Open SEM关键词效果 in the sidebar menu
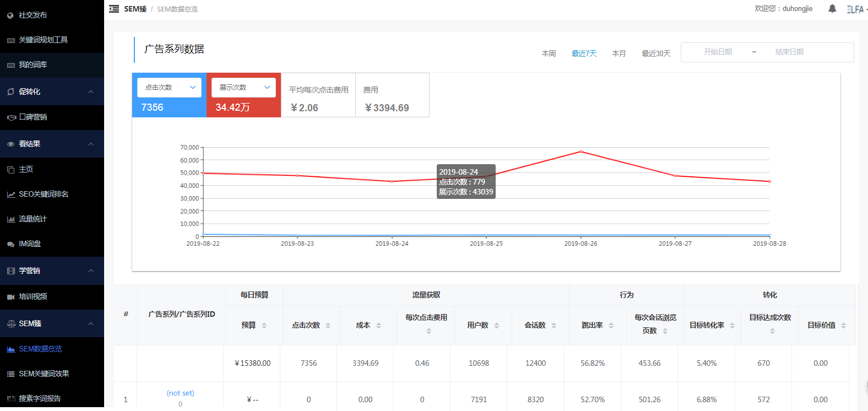868x411 pixels. (44, 374)
